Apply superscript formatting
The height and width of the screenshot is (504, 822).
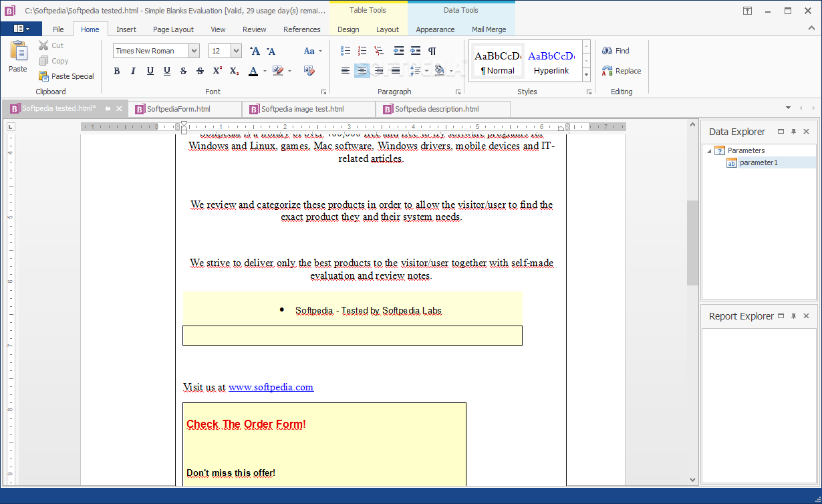click(x=217, y=71)
